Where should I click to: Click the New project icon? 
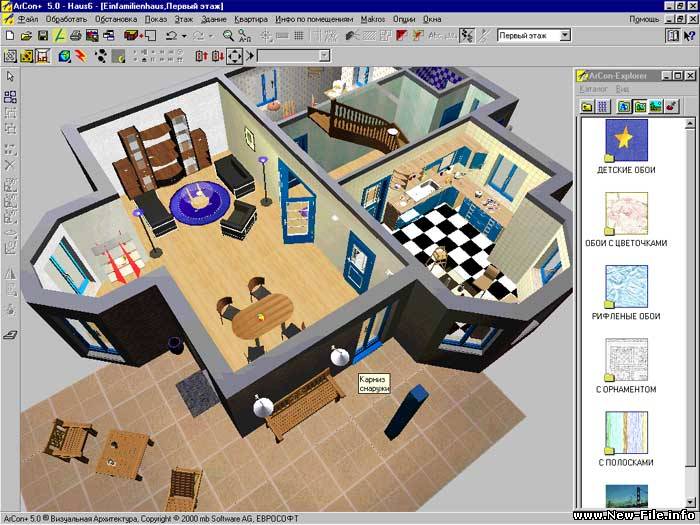9,36
